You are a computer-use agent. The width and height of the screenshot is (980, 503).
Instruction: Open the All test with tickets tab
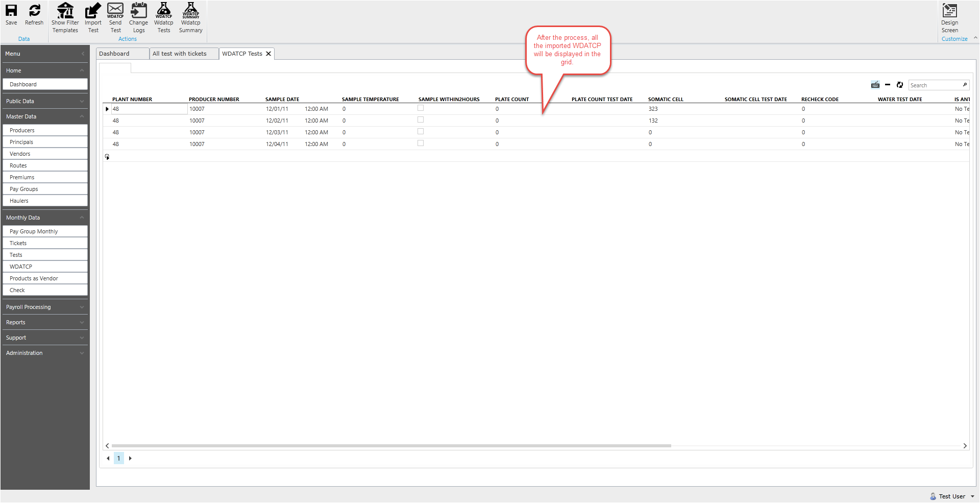point(179,53)
